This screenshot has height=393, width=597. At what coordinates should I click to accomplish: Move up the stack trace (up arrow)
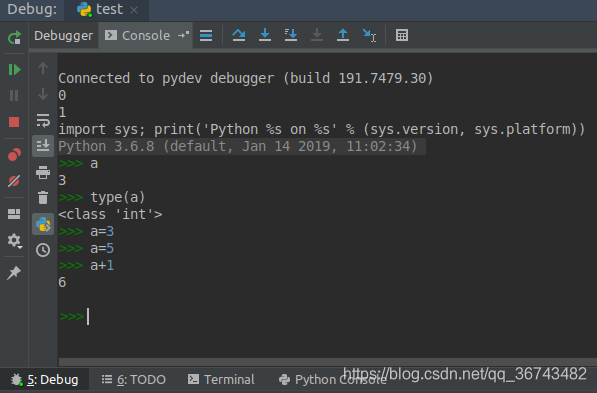(x=43, y=68)
